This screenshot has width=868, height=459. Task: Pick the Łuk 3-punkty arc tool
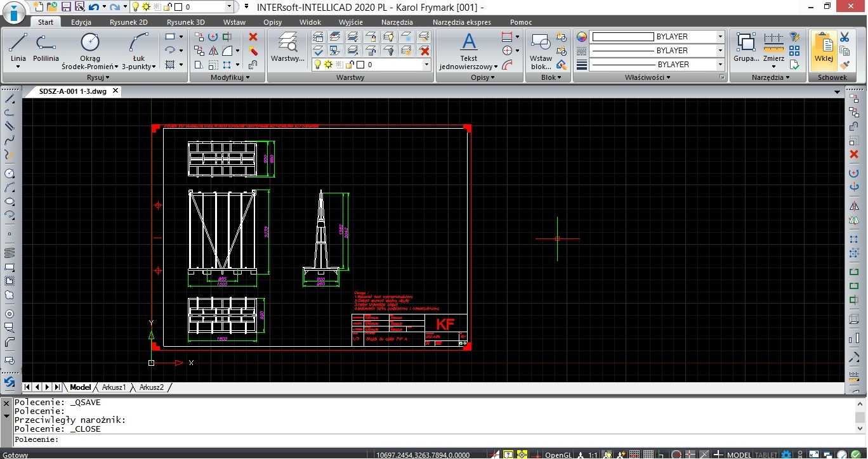[138, 51]
